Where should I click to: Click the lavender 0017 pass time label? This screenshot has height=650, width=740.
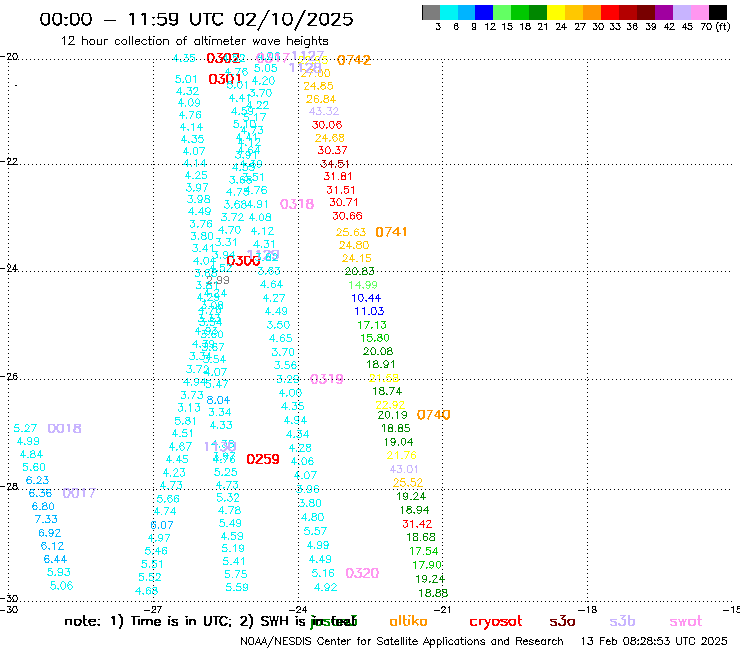79,493
